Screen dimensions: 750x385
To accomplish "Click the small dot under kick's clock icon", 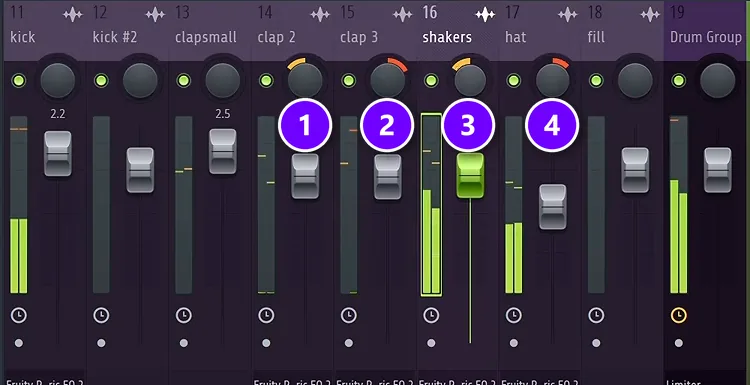I will tap(19, 343).
